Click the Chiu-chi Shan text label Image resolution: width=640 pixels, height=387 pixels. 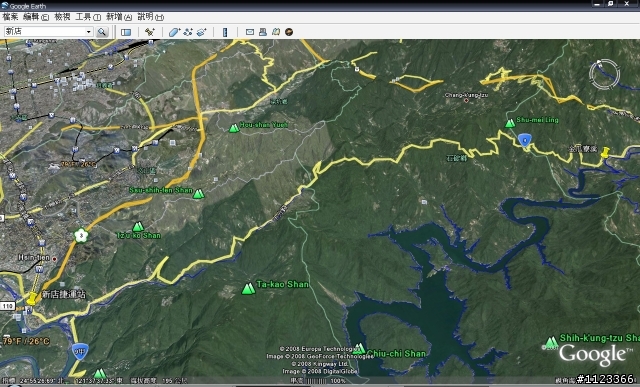396,354
